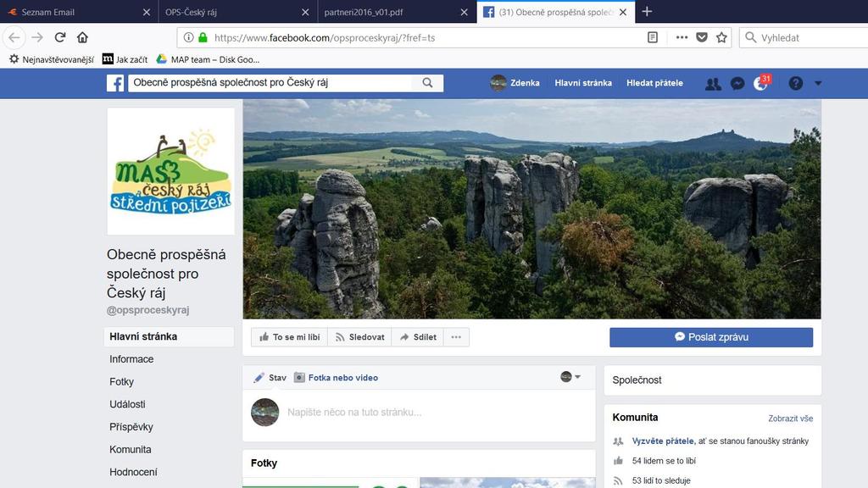Click the 54 lidem se to líbí text

(664, 460)
